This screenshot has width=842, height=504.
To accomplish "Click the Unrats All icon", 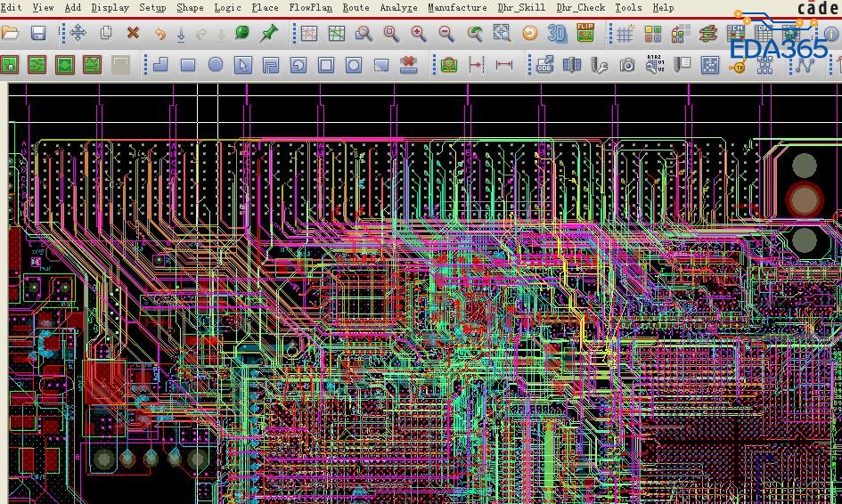I will click(309, 34).
